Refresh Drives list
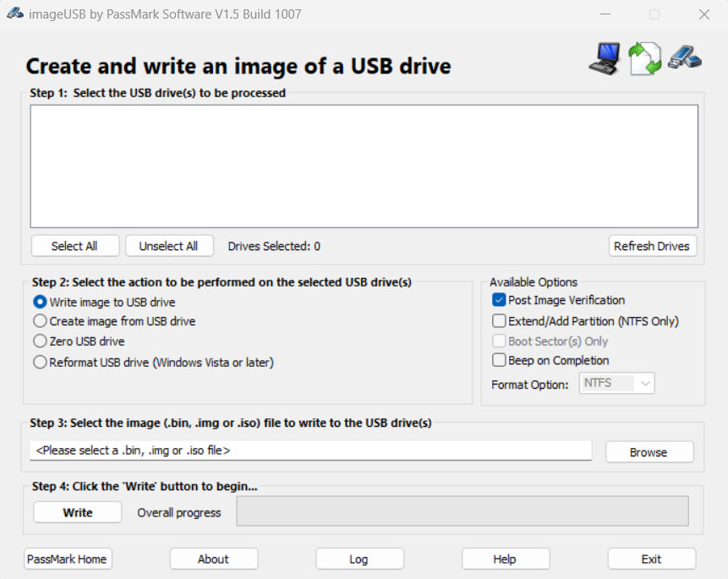This screenshot has height=579, width=728. pyautogui.click(x=652, y=246)
